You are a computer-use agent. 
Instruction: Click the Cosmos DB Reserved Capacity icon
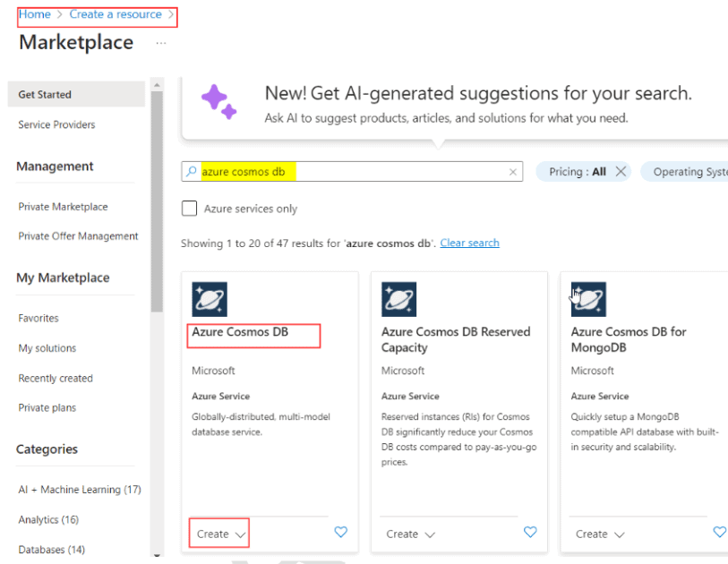(399, 299)
